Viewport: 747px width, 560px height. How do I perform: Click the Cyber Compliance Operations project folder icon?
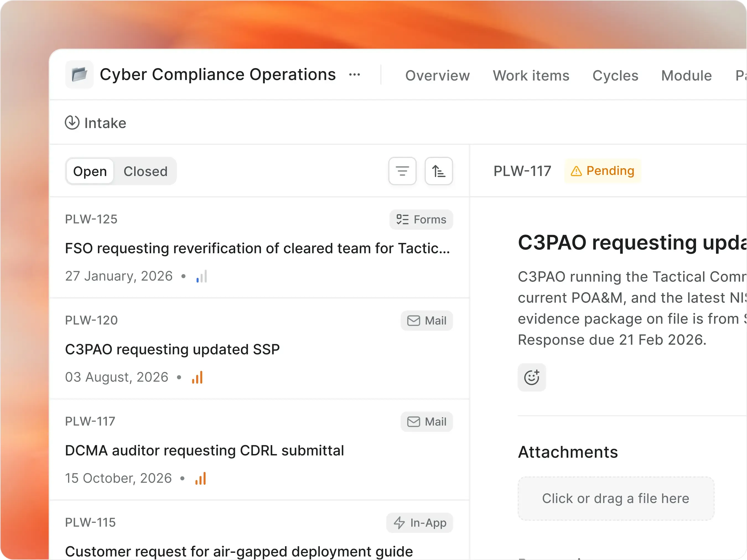(79, 74)
